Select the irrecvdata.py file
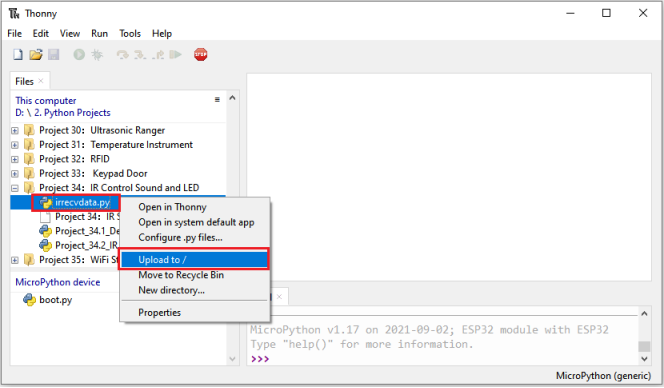 tap(83, 202)
